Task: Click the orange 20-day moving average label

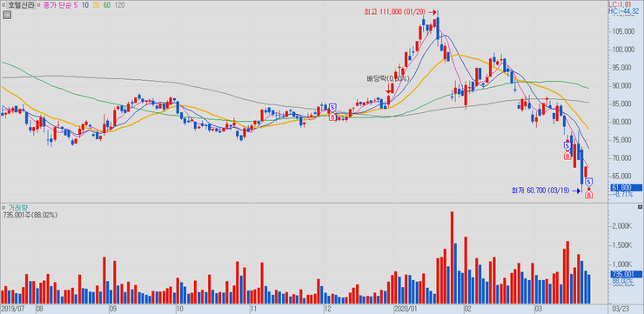Action: point(95,5)
